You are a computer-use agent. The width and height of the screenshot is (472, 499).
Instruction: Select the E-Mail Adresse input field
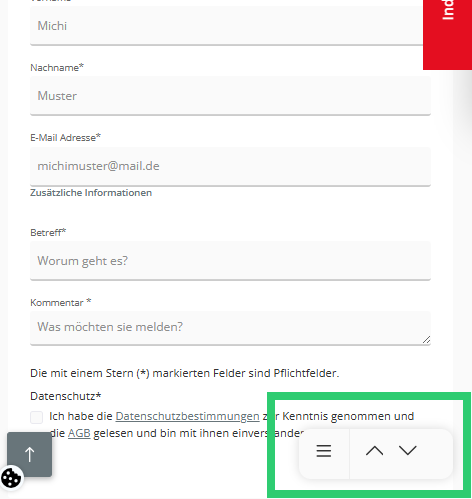(230, 166)
